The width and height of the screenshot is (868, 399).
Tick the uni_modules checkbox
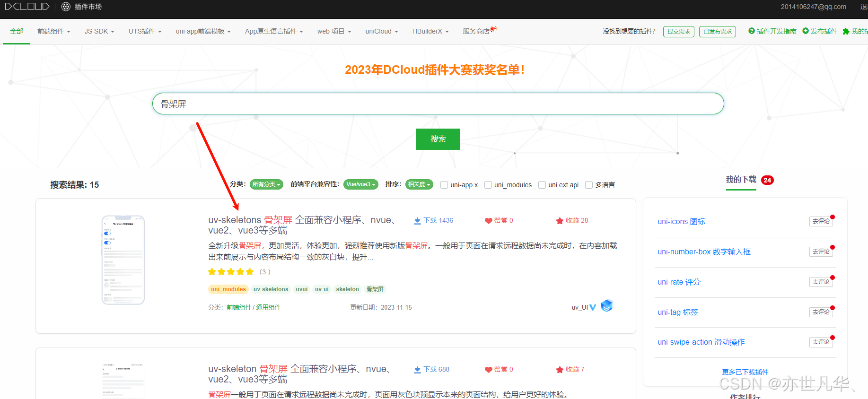488,185
